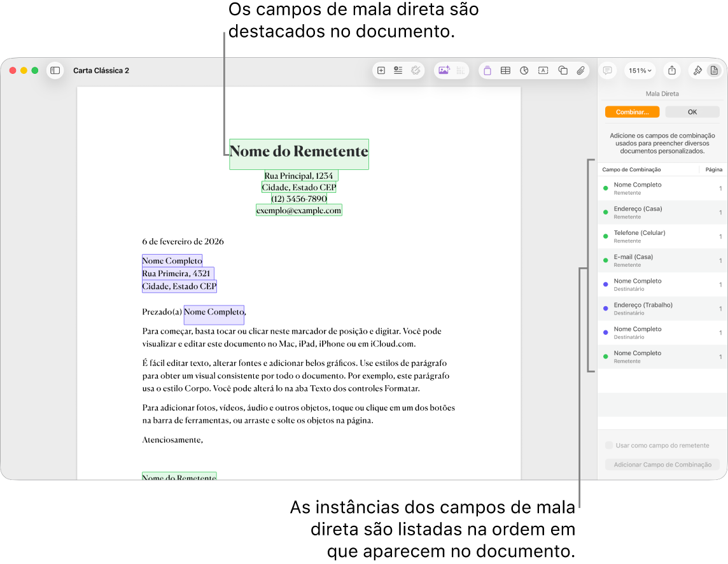Click the comment bubble icon

pyautogui.click(x=607, y=71)
